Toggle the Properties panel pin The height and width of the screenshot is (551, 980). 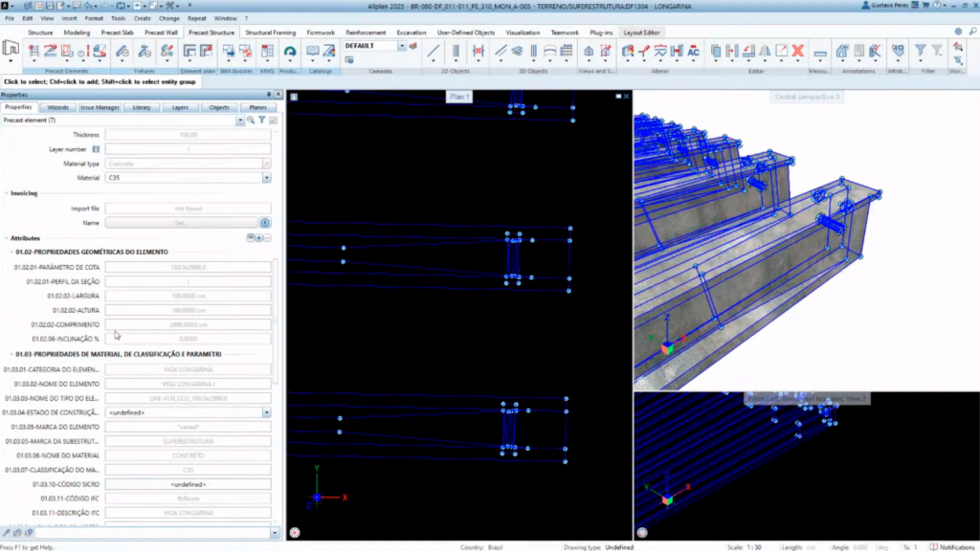(x=269, y=95)
